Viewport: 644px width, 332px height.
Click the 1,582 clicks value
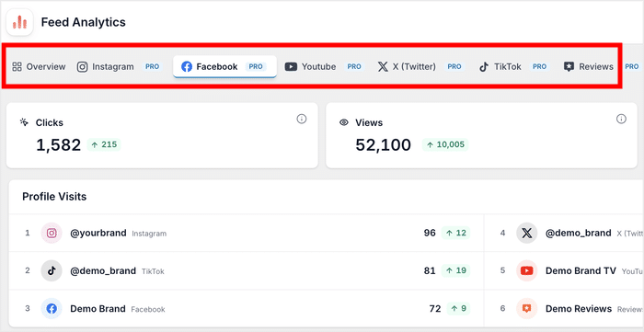[58, 145]
